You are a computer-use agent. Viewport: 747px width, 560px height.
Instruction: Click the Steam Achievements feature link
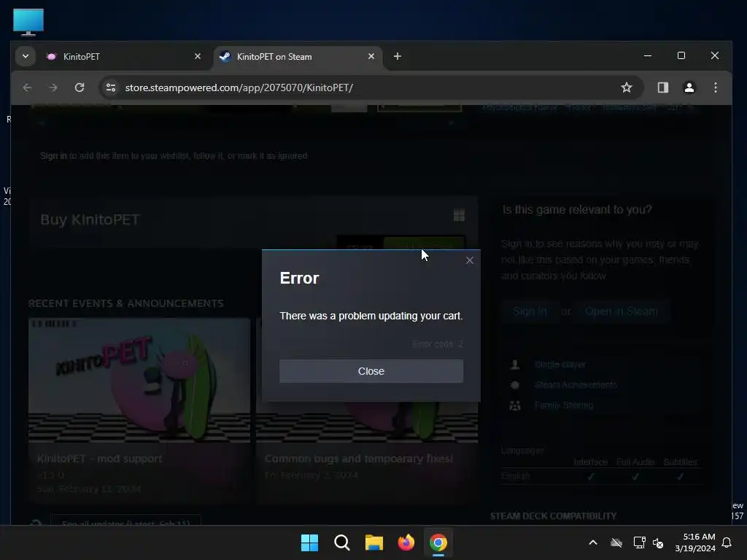(x=576, y=385)
